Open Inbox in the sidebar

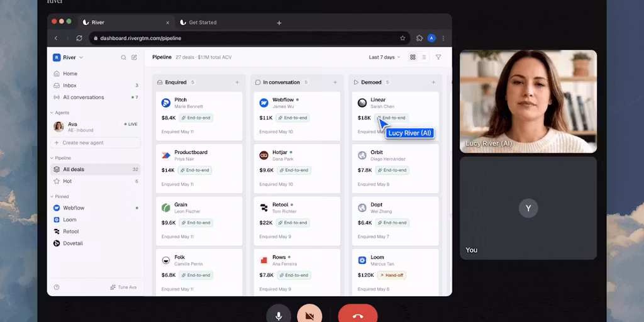[96, 86]
